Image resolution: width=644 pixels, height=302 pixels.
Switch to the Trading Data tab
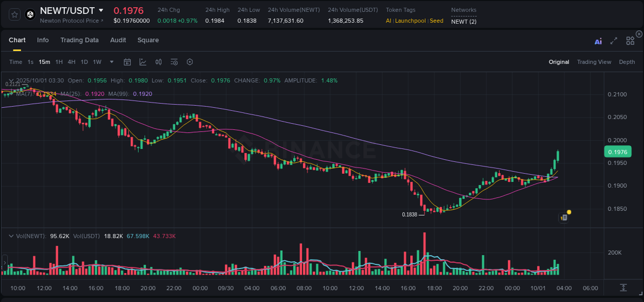pos(79,40)
